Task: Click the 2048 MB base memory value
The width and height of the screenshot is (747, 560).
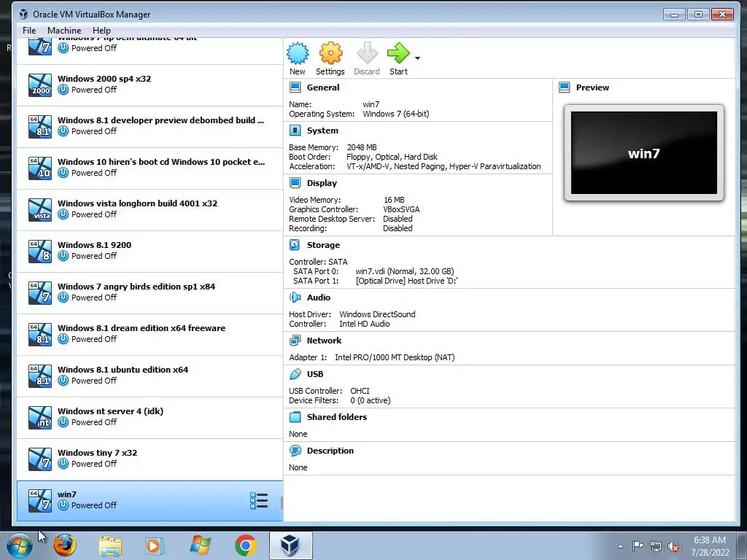Action: (362, 147)
